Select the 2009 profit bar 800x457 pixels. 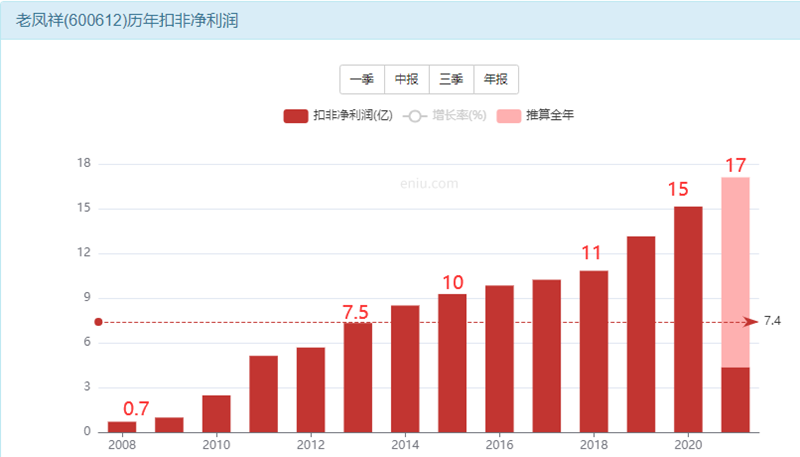pyautogui.click(x=169, y=425)
